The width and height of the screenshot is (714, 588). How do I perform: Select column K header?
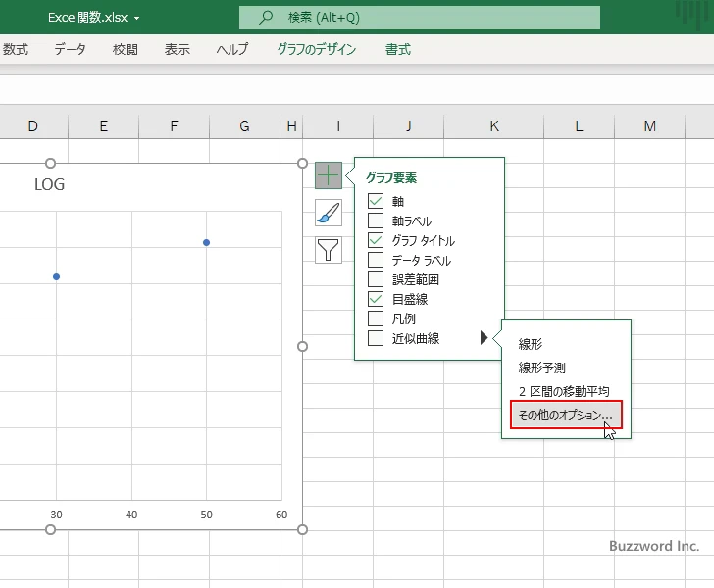click(x=494, y=126)
